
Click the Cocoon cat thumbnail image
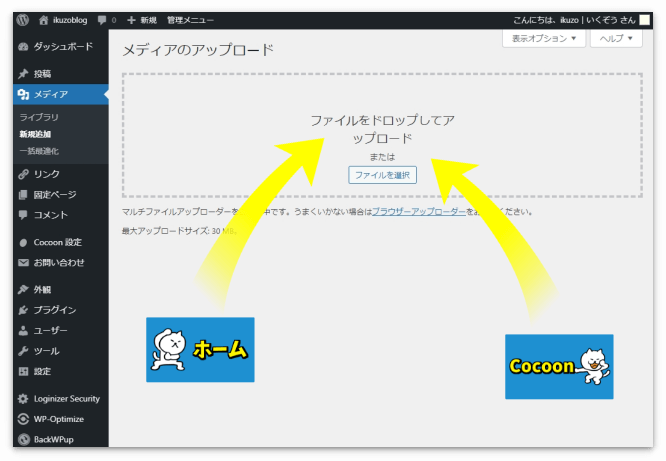click(x=559, y=367)
